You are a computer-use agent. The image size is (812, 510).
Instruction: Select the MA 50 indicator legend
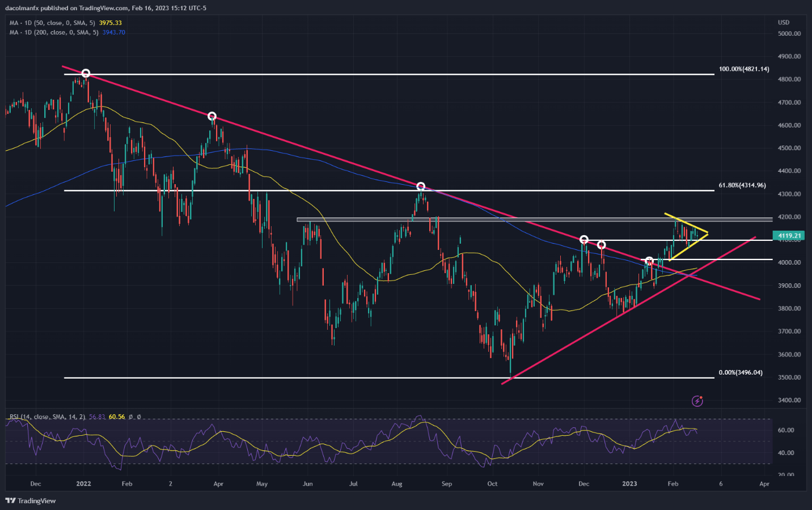(65, 23)
